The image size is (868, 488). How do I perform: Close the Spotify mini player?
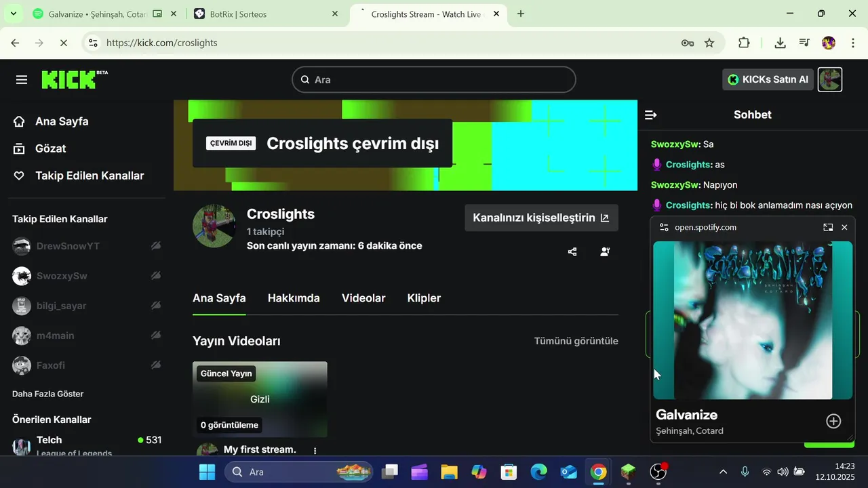[844, 228]
